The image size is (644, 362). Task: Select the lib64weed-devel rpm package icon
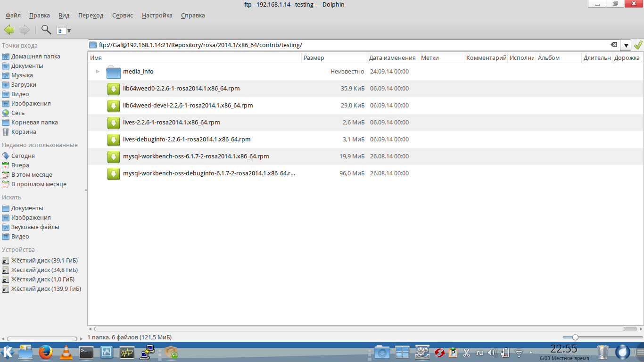[x=114, y=106]
